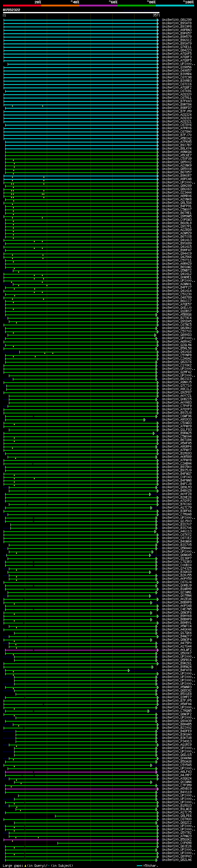Click the white query sequence bar
The image size is (197, 868).
pyautogui.click(x=81, y=13)
